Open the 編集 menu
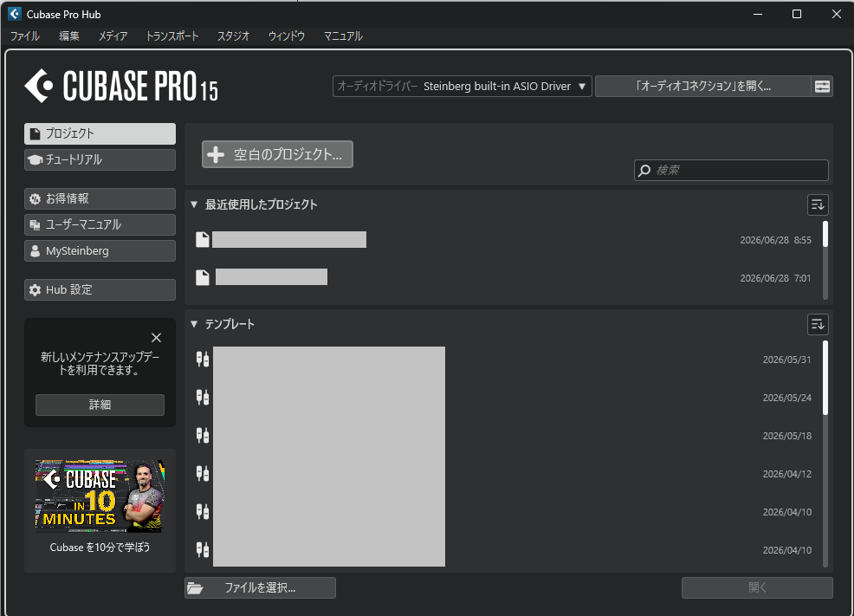 coord(69,36)
